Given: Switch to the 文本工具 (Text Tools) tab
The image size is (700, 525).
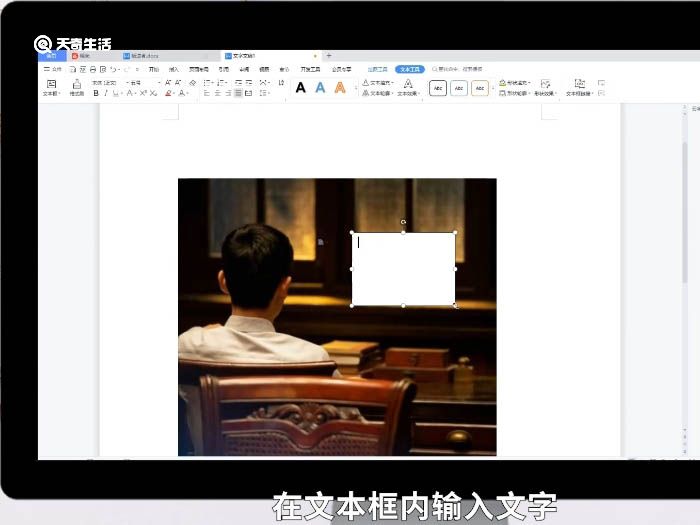Looking at the screenshot, I should coord(410,69).
